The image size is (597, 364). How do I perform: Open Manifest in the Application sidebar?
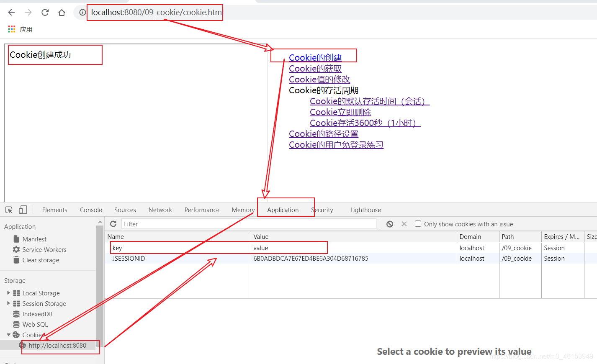click(34, 239)
